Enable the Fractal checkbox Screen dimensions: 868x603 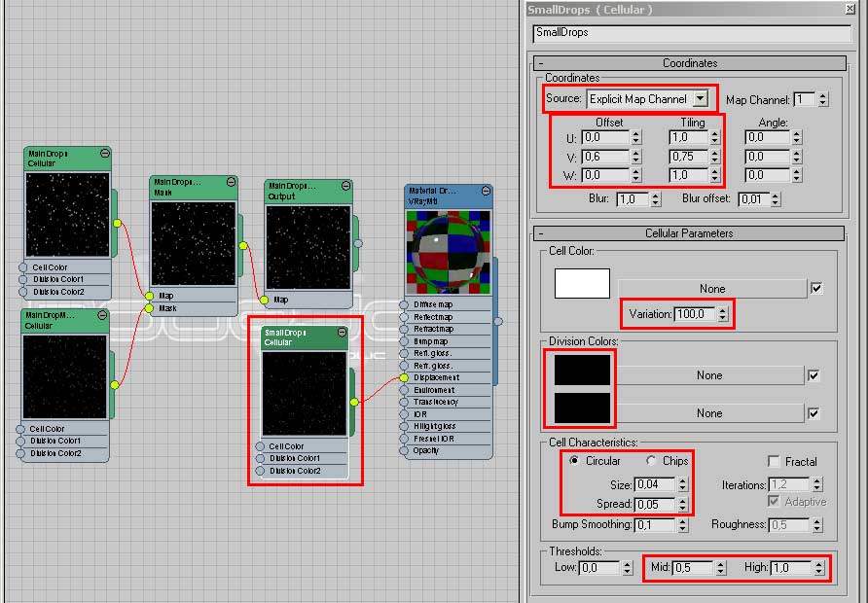point(775,462)
